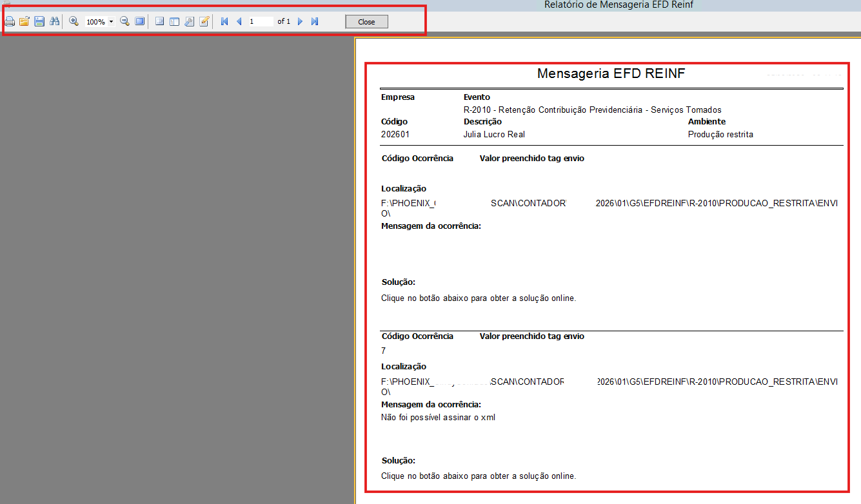Click the 'Empresa' column header
This screenshot has height=504, width=861.
coord(398,97)
